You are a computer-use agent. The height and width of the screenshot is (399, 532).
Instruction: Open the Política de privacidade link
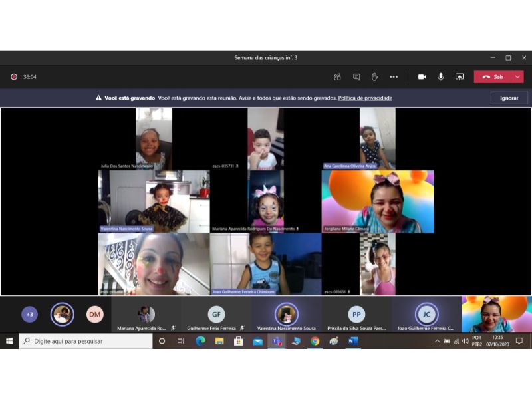(365, 98)
